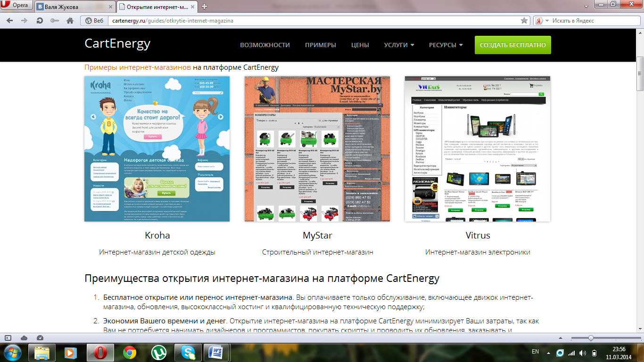Open Google Chrome from the taskbar

130,353
